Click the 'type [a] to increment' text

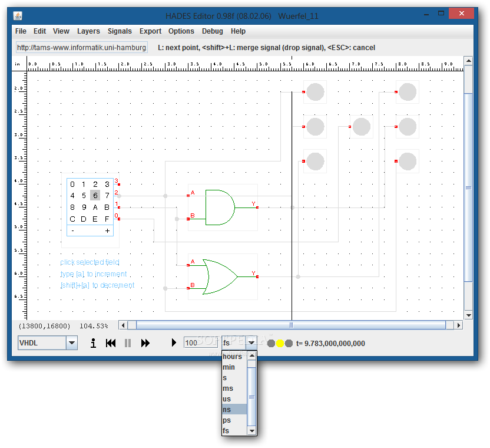coord(94,274)
